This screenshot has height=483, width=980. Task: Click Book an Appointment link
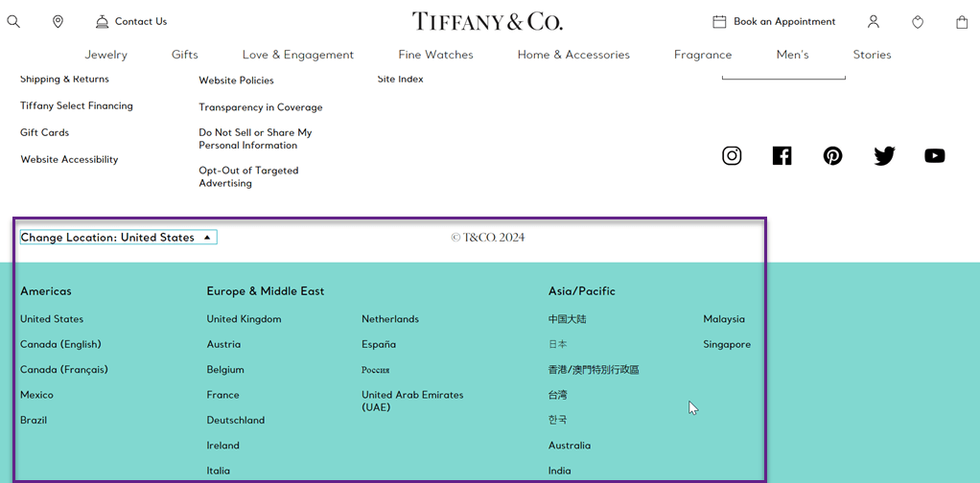(784, 21)
